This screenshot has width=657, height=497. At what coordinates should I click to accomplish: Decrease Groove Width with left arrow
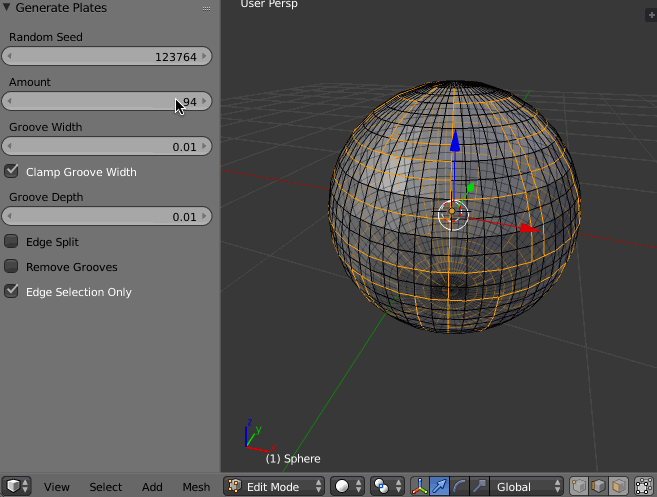[9, 146]
